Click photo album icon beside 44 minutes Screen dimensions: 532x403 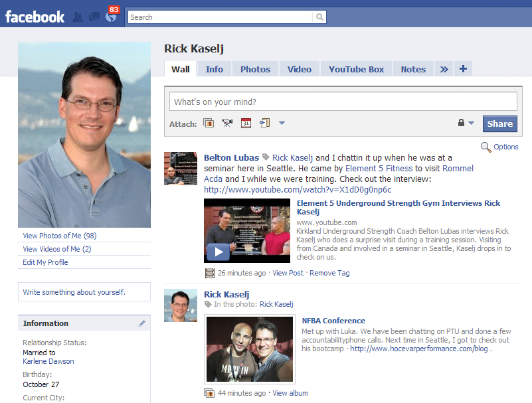point(209,393)
